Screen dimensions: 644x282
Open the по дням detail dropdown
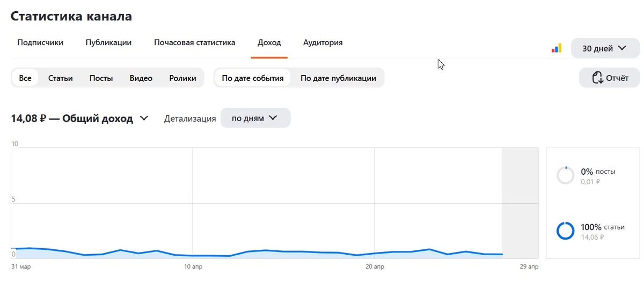coord(255,118)
